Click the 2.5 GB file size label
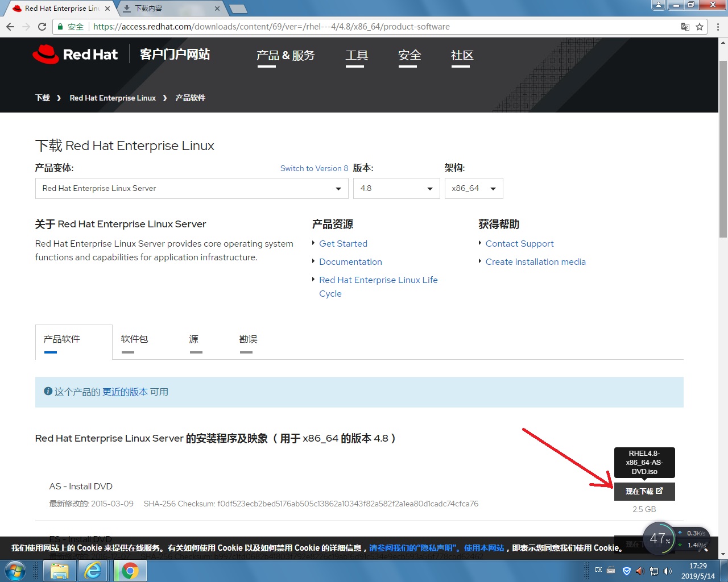Screen dimensions: 728x582 pyautogui.click(x=644, y=509)
